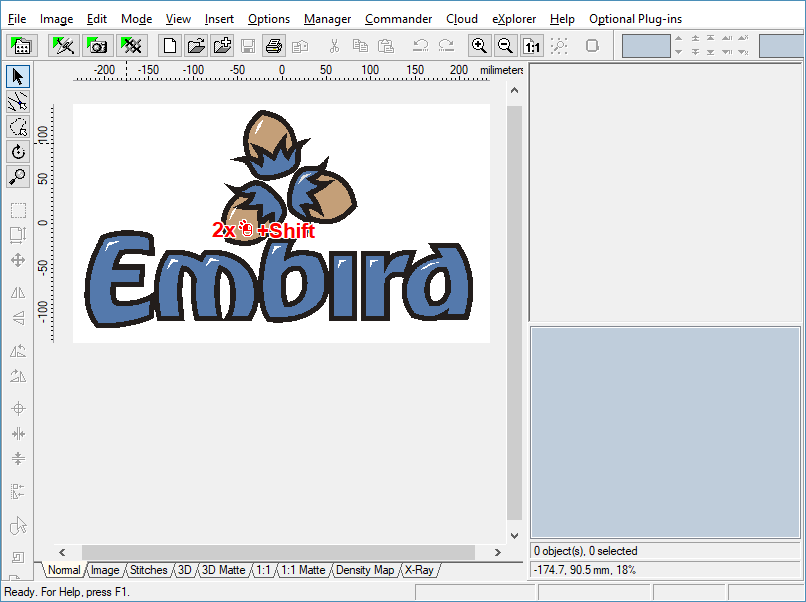The width and height of the screenshot is (806, 602).
Task: Switch to the Density Map tab
Action: click(x=365, y=570)
